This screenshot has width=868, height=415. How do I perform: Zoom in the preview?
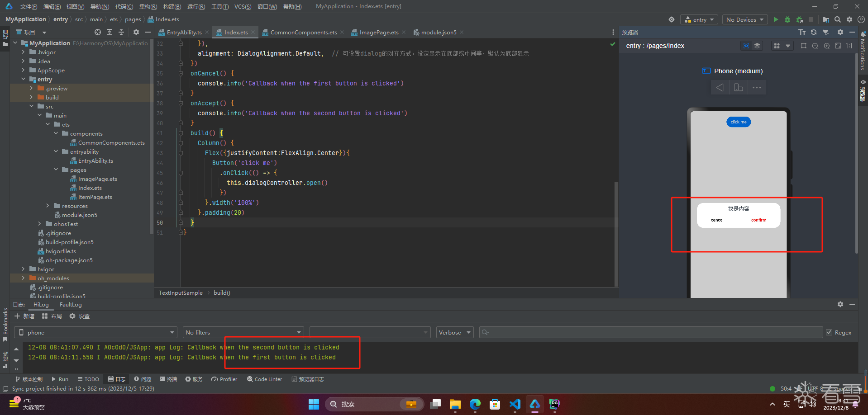coord(827,46)
